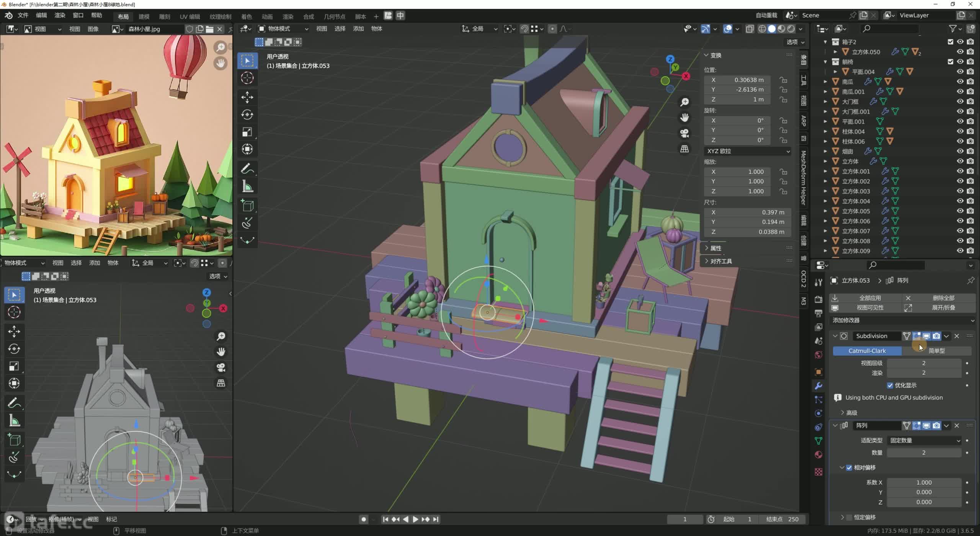Click the 视图层级 value slider
Viewport: 980px width, 536px height.
click(924, 363)
